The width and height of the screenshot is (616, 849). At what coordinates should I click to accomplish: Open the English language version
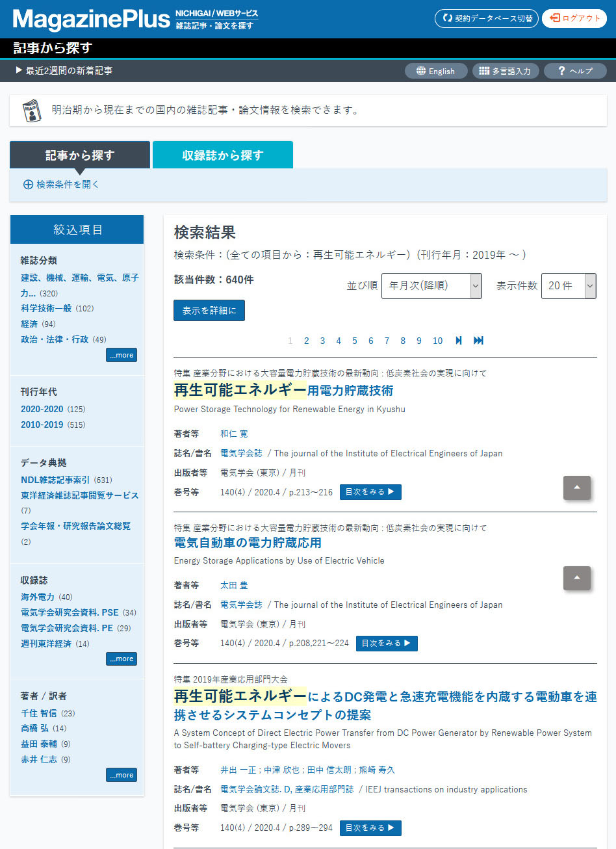[x=435, y=71]
